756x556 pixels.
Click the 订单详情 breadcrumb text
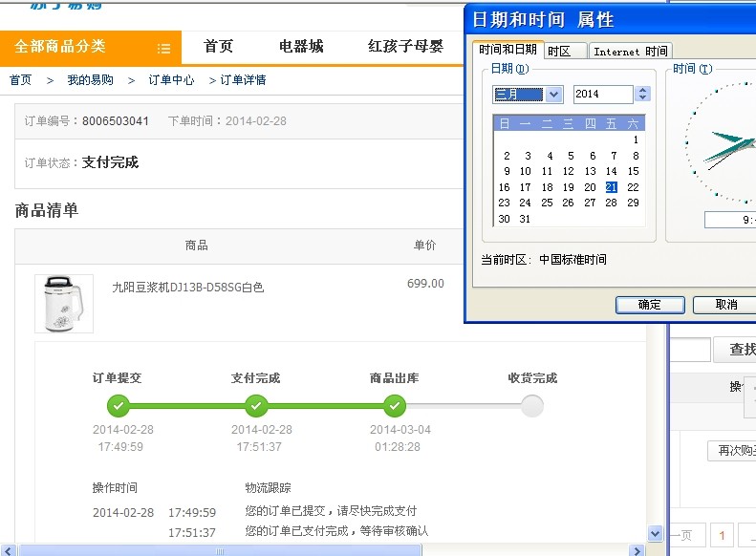(243, 80)
